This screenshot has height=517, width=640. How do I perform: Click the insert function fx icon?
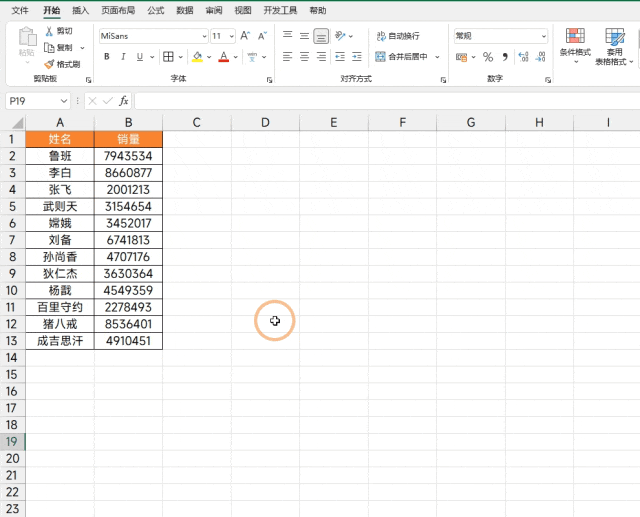tap(124, 101)
